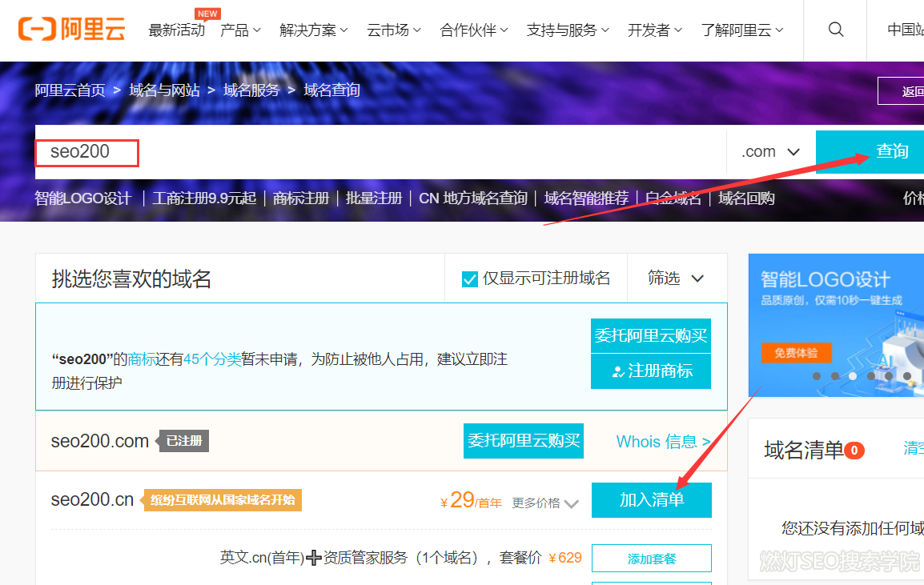Screen dimensions: 924x585
Task: Open the 智能LOGO设计 quick link
Action: [82, 198]
